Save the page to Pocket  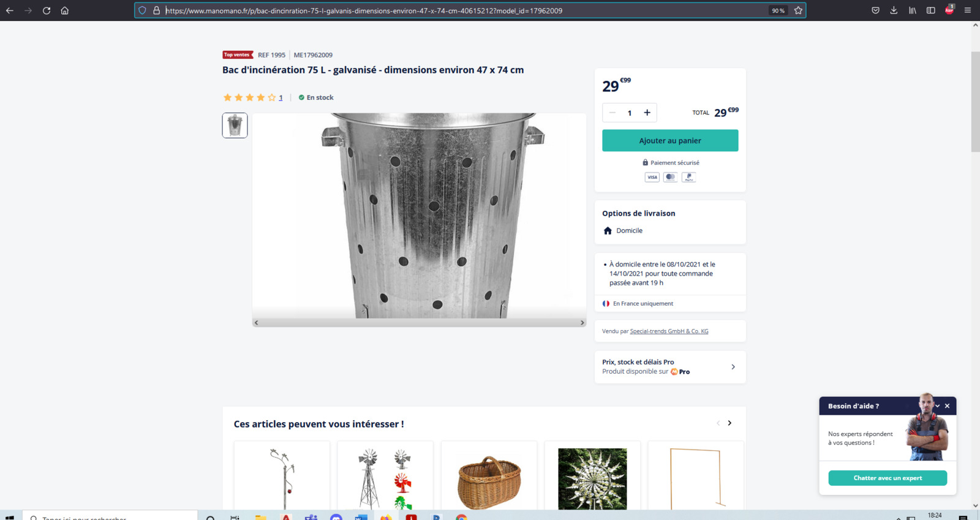pos(875,10)
